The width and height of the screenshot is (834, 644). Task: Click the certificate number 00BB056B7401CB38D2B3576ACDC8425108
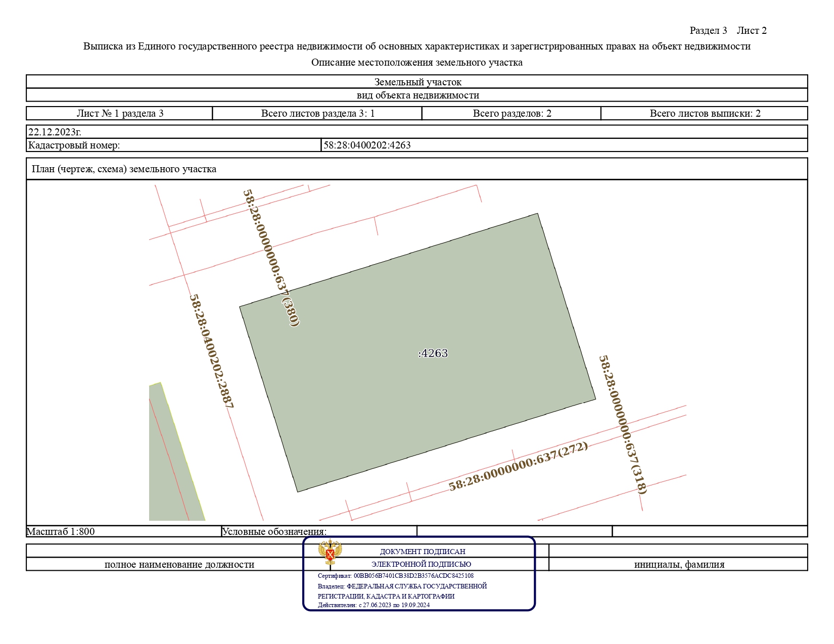[414, 575]
